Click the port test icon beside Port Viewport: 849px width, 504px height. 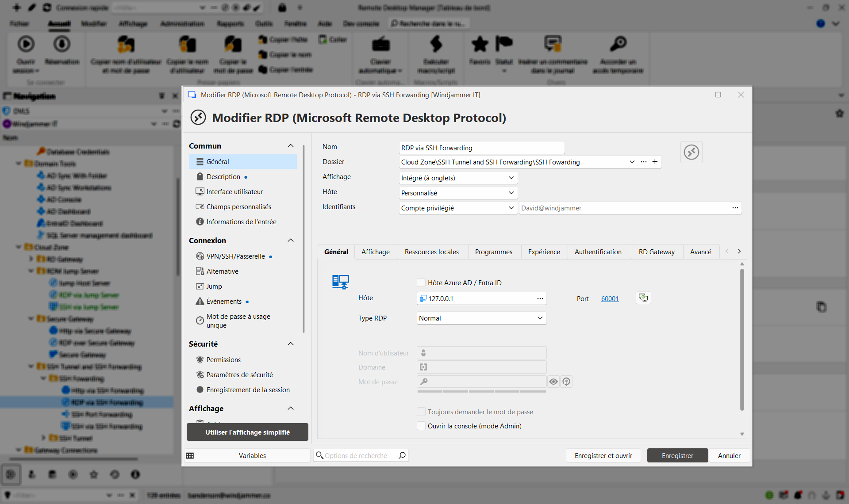point(643,298)
